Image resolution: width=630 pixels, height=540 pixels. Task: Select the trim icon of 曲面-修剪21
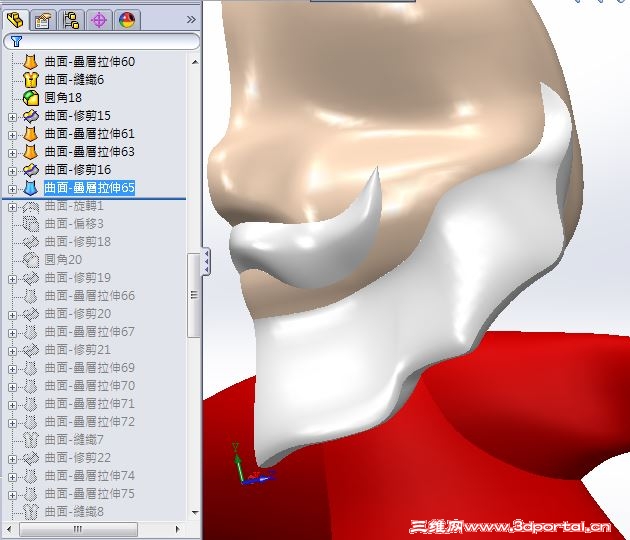tap(31, 350)
